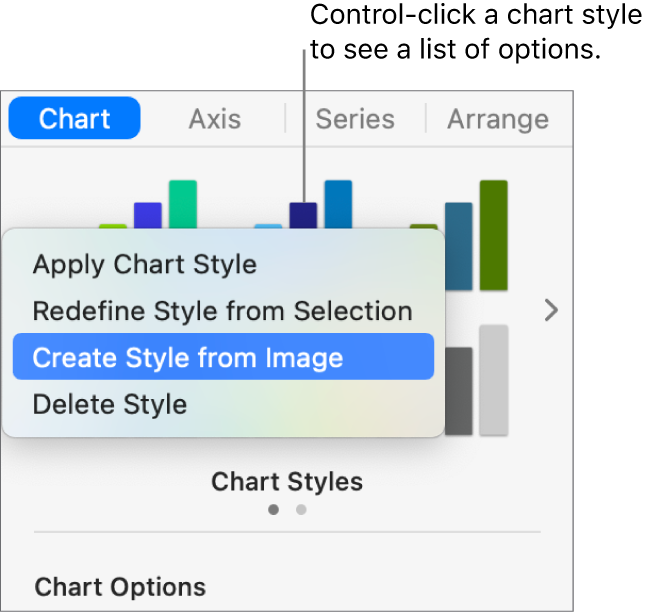Open the Arrange tab

(497, 119)
